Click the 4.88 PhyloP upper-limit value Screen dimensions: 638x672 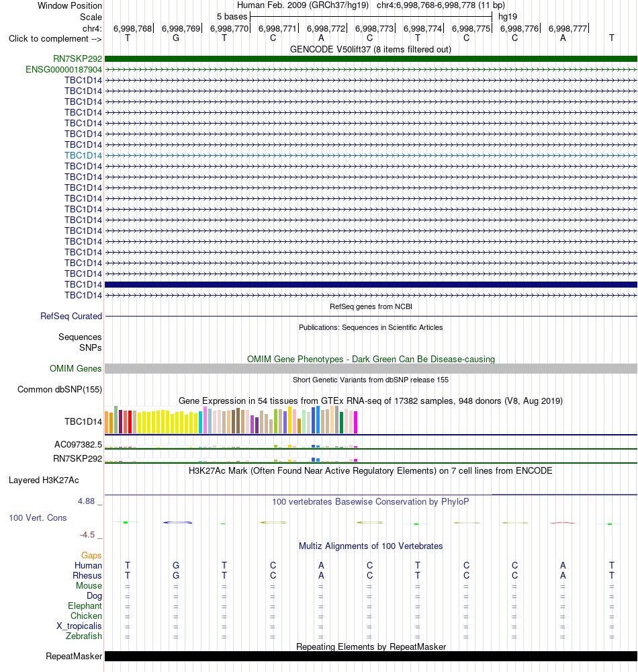tap(86, 501)
